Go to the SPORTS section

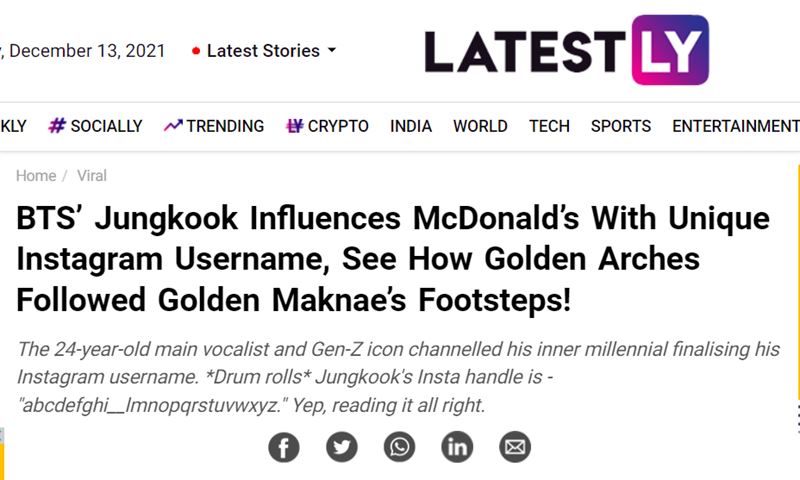tap(620, 126)
